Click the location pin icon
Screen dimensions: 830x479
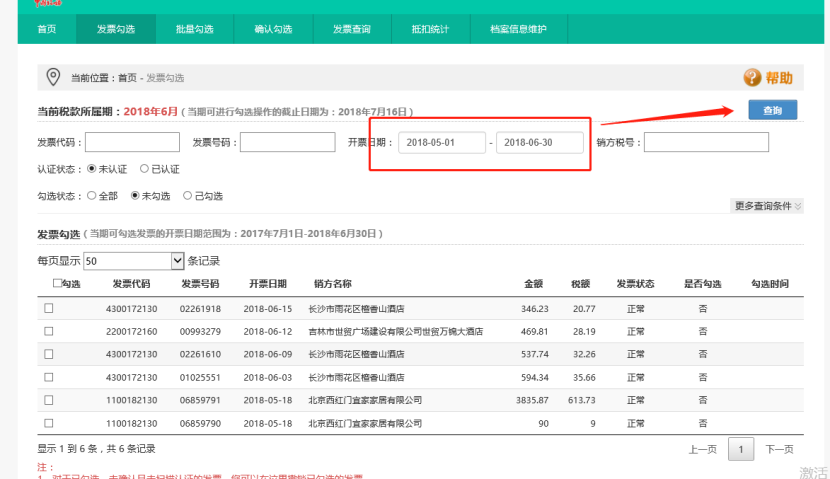tap(55, 77)
